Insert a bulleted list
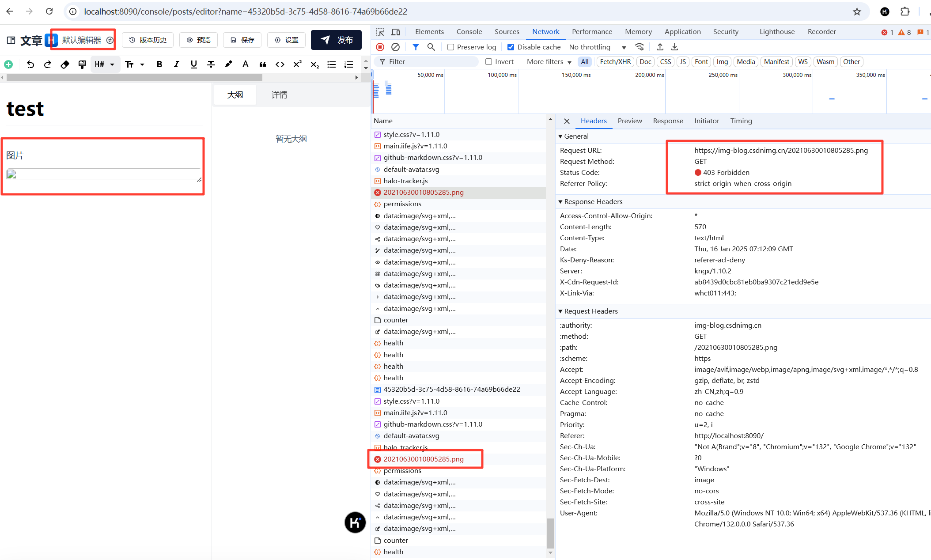 coord(332,64)
